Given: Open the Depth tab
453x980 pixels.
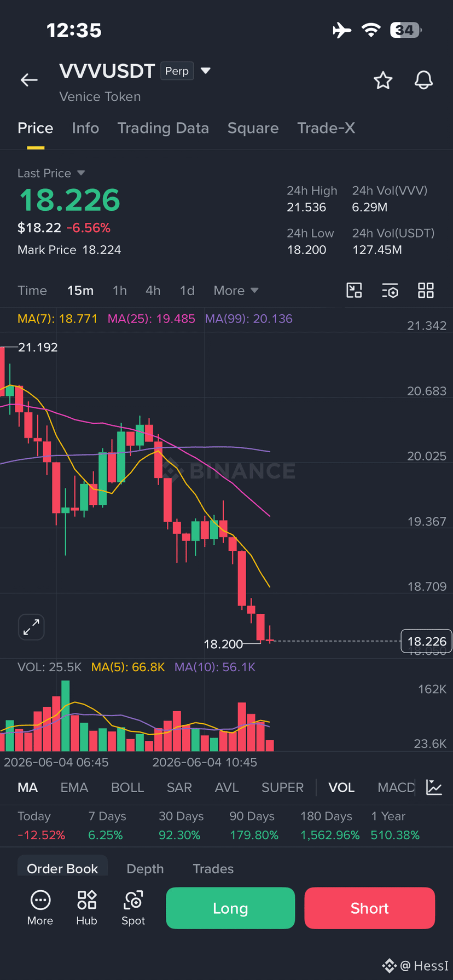Looking at the screenshot, I should click(x=145, y=869).
